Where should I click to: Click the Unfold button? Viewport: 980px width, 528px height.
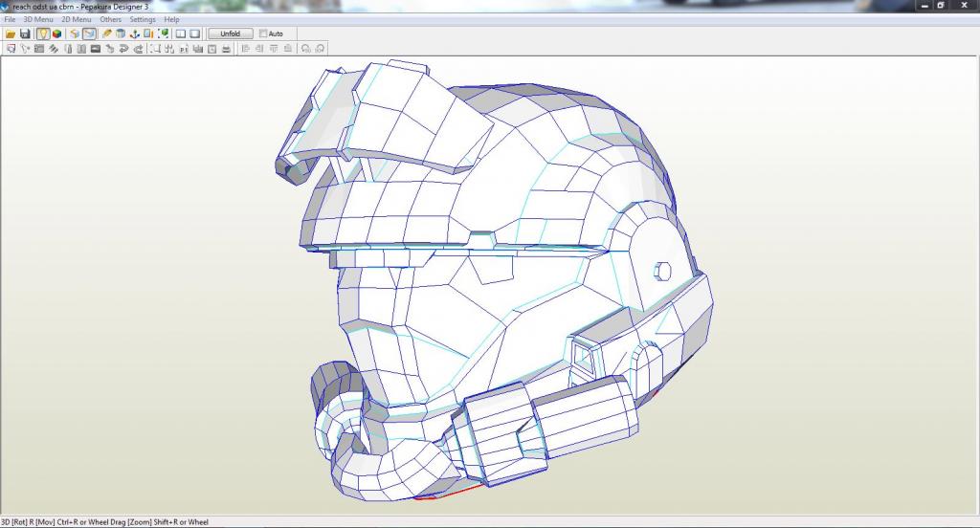pyautogui.click(x=230, y=33)
